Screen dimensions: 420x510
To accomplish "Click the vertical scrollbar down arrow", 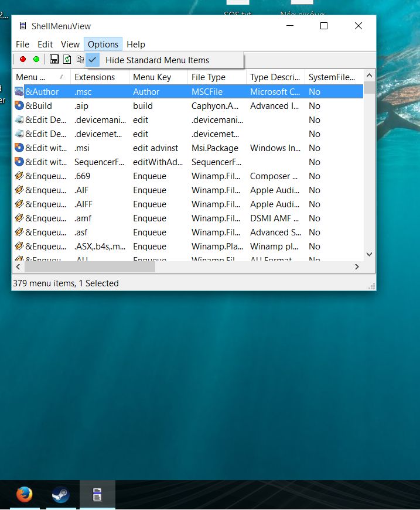I will [369, 254].
